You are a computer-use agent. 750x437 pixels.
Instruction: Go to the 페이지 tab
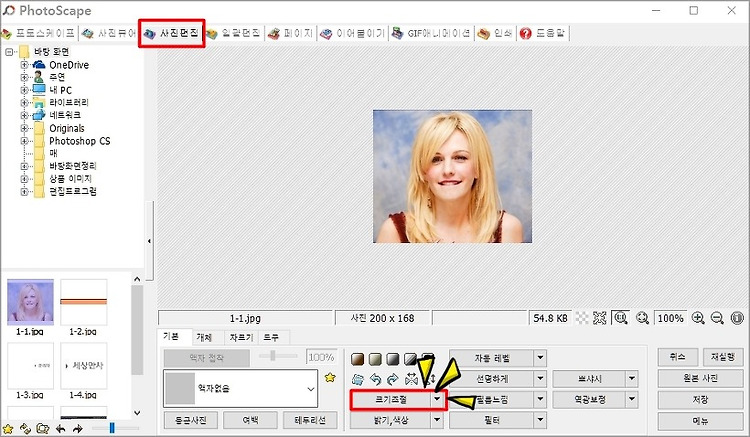tap(290, 33)
